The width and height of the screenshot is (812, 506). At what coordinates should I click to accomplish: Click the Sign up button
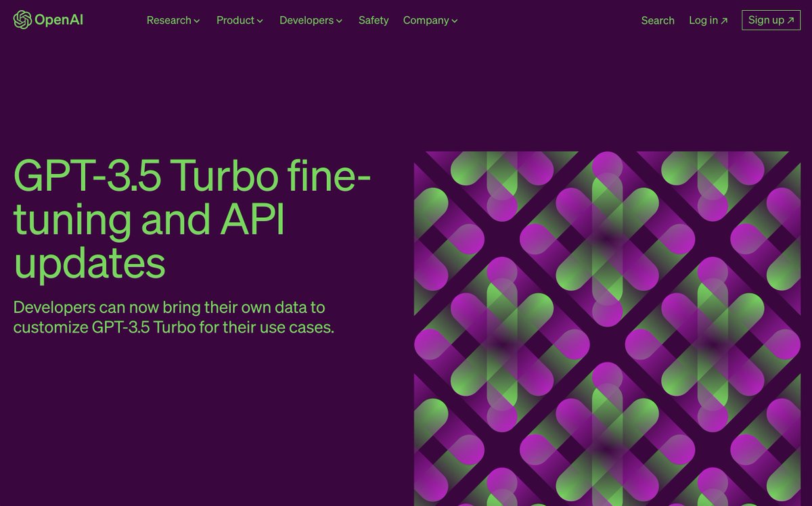coord(771,20)
